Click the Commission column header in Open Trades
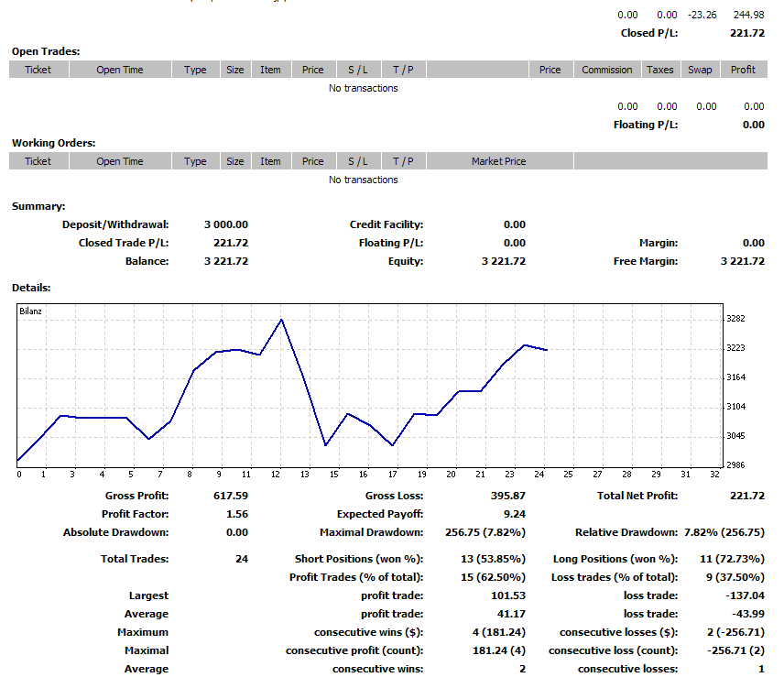This screenshot has width=784, height=699. [x=606, y=70]
